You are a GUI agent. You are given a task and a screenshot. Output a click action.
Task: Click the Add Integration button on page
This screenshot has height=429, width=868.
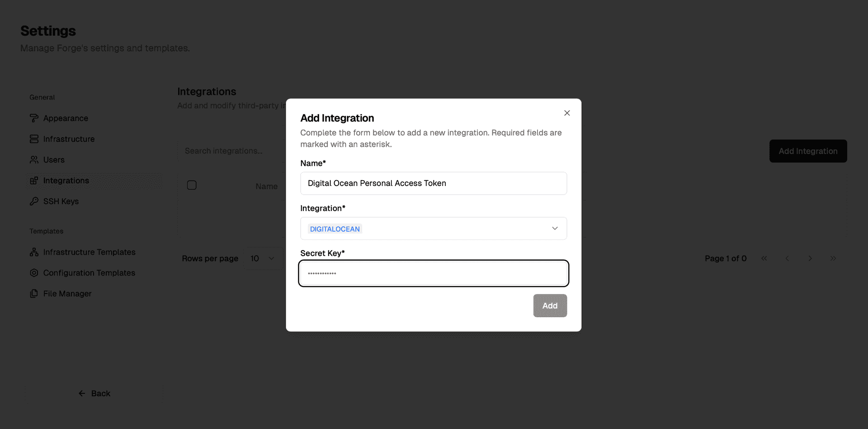pyautogui.click(x=808, y=151)
